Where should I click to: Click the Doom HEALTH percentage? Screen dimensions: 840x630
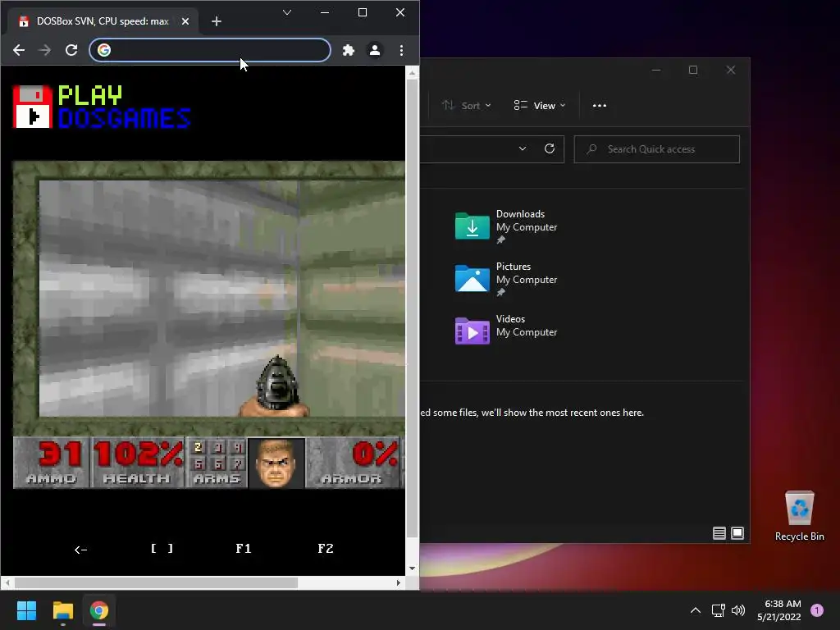[x=138, y=463]
